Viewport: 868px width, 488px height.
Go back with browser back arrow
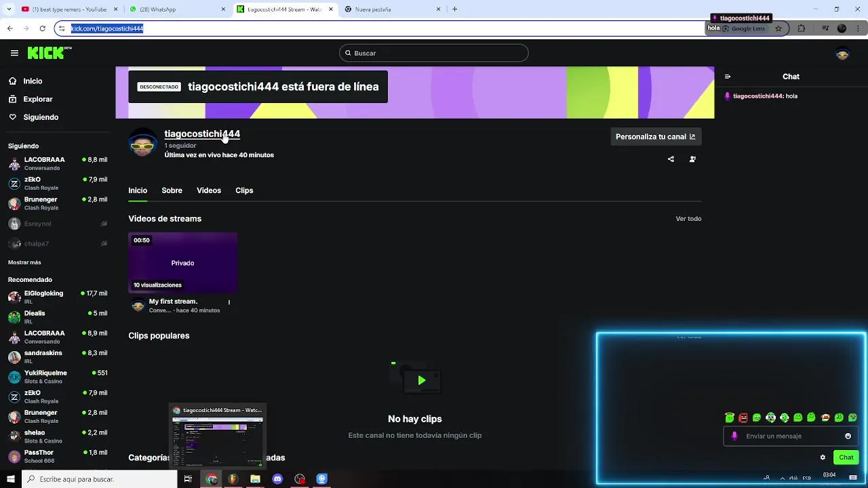tap(9, 28)
